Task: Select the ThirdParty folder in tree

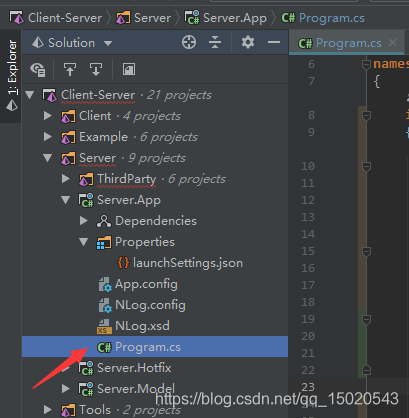Action: (155, 179)
